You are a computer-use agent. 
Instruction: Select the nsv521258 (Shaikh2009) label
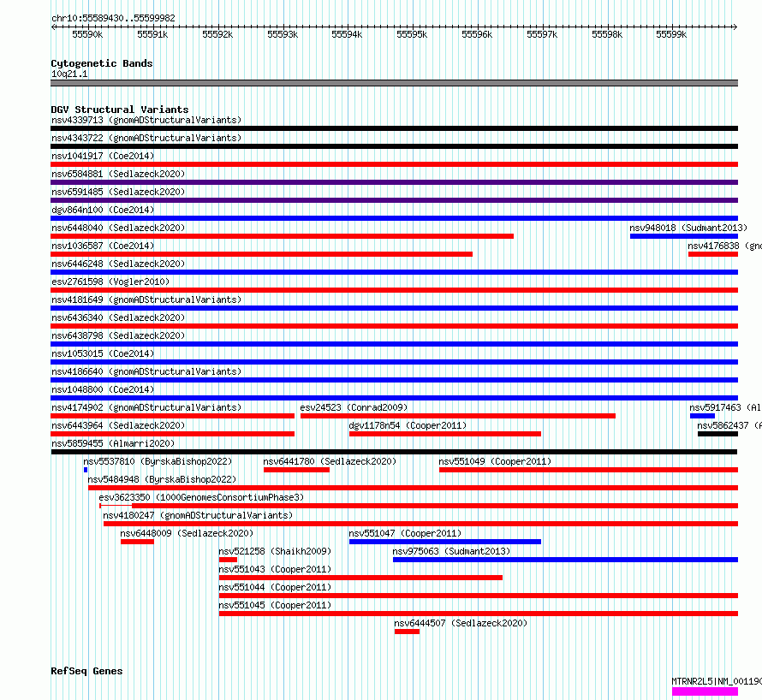275,551
